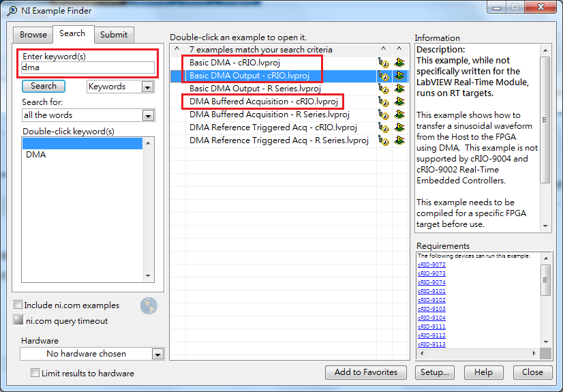563x392 pixels.
Task: Click the LabVIEW icon beside Basic DMA Output - R Series.lvproj
Action: (399, 89)
